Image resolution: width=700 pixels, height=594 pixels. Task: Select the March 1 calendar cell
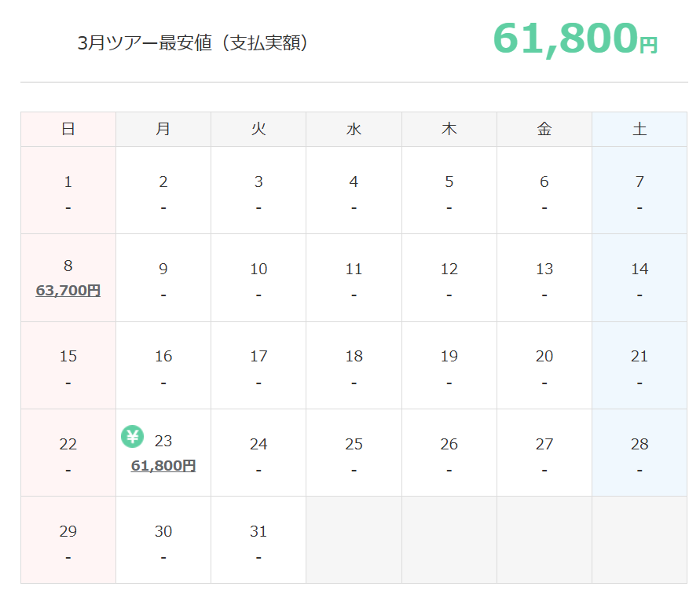(68, 190)
